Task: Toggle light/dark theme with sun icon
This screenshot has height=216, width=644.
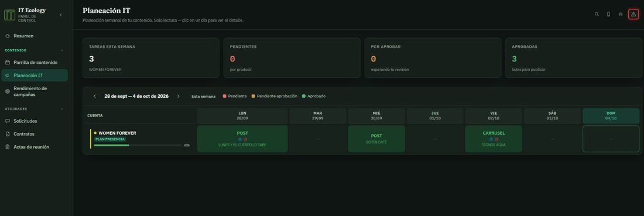Action: (x=621, y=14)
